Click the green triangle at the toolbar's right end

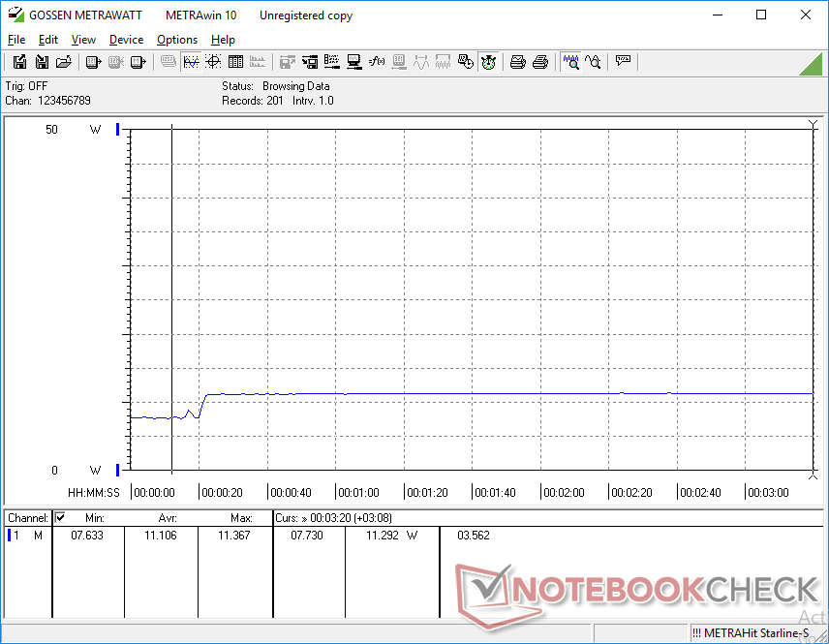coord(812,64)
